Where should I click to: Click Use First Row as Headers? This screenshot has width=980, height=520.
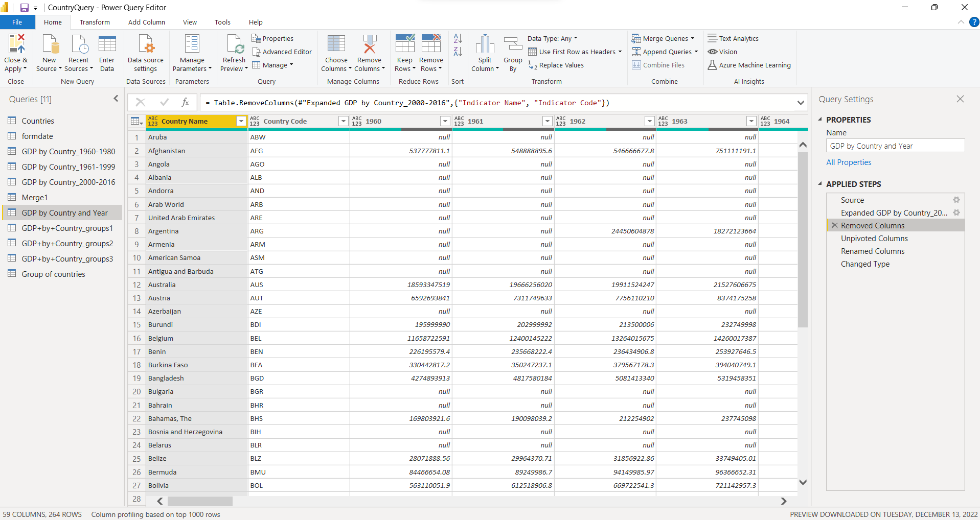(575, 52)
